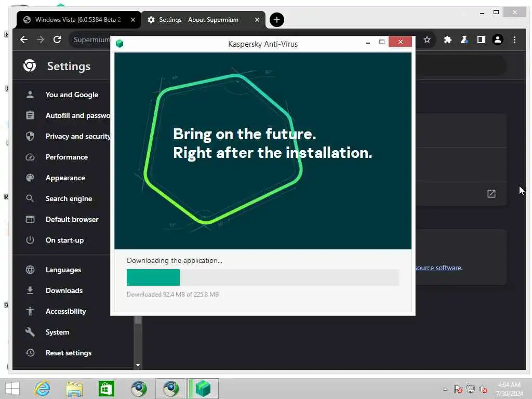Open On start-up settings
This screenshot has width=532, height=399.
(x=64, y=240)
